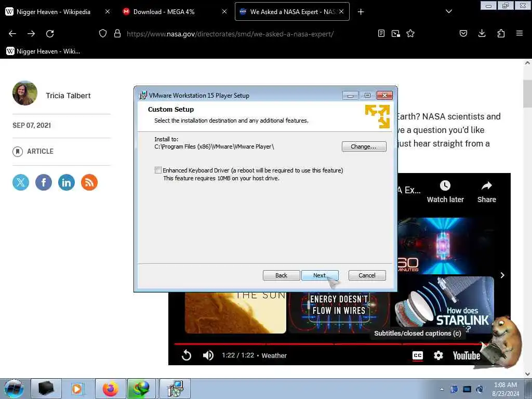Bookmark this page with the star

point(410,34)
